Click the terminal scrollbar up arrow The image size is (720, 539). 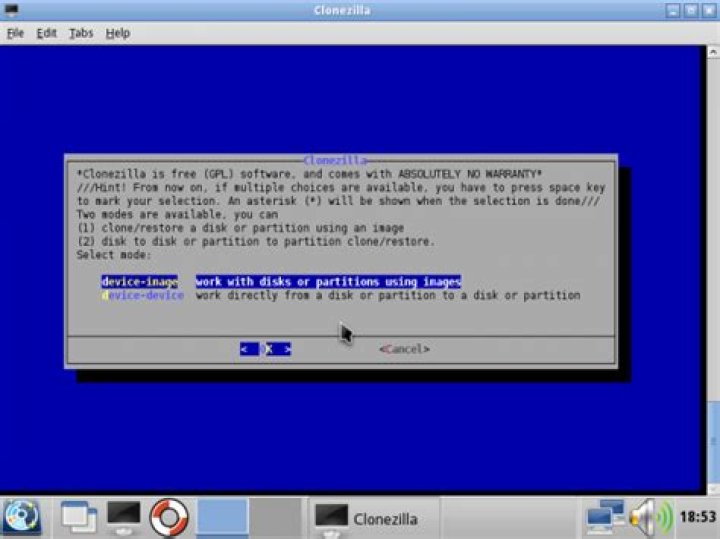tap(713, 52)
